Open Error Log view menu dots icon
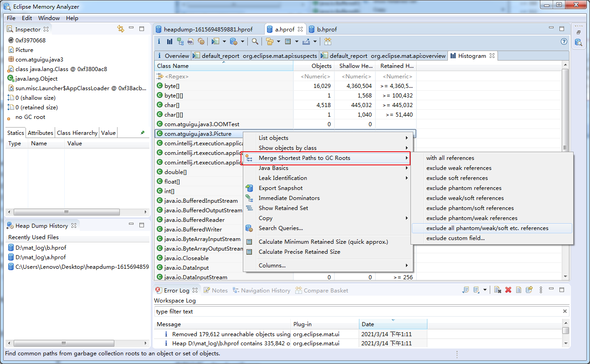The height and width of the screenshot is (364, 590). (x=541, y=290)
